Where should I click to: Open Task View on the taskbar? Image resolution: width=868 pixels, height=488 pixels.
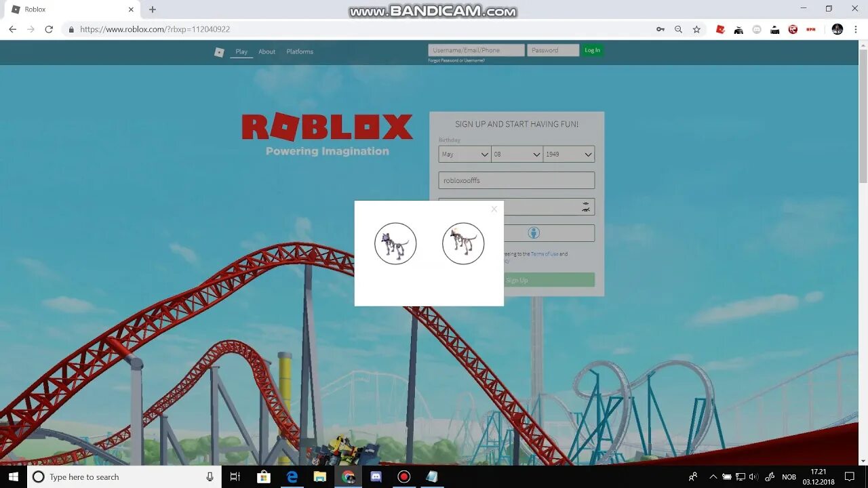point(235,476)
